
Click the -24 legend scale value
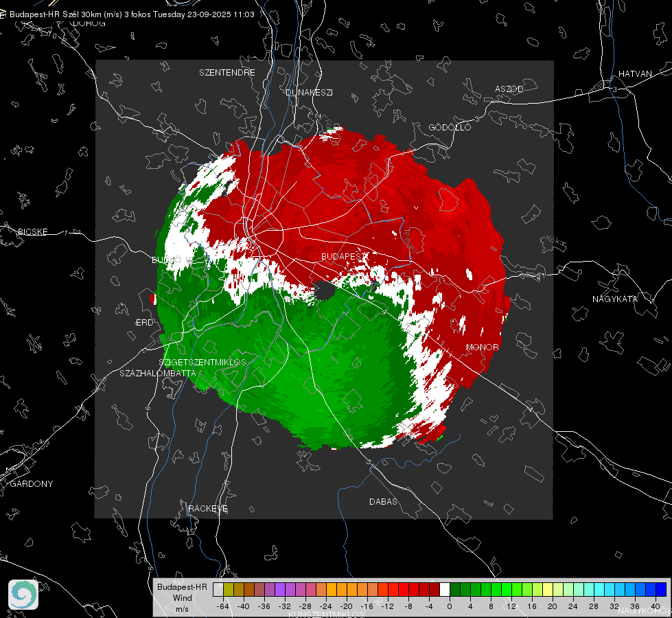326,606
